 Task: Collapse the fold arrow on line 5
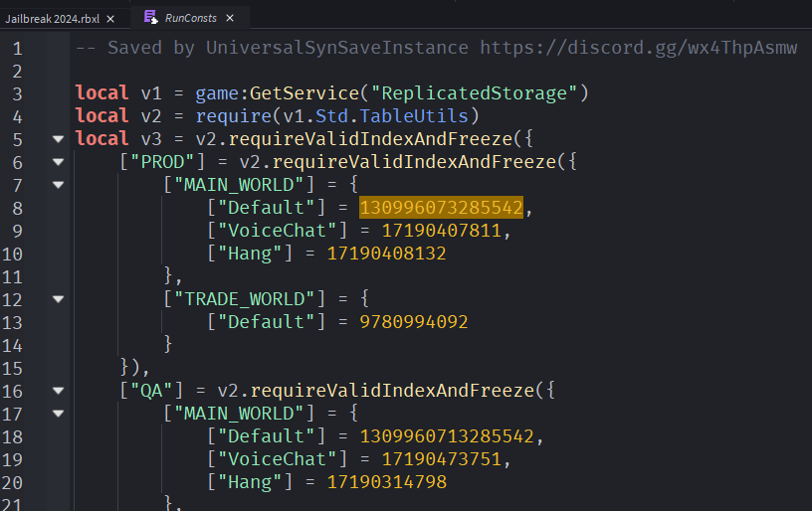pyautogui.click(x=58, y=138)
